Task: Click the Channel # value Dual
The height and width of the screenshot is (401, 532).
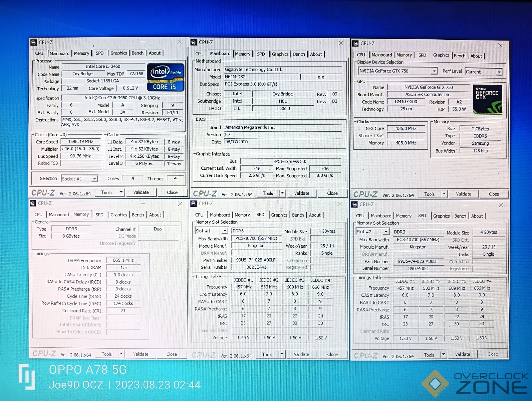Action: (158, 229)
